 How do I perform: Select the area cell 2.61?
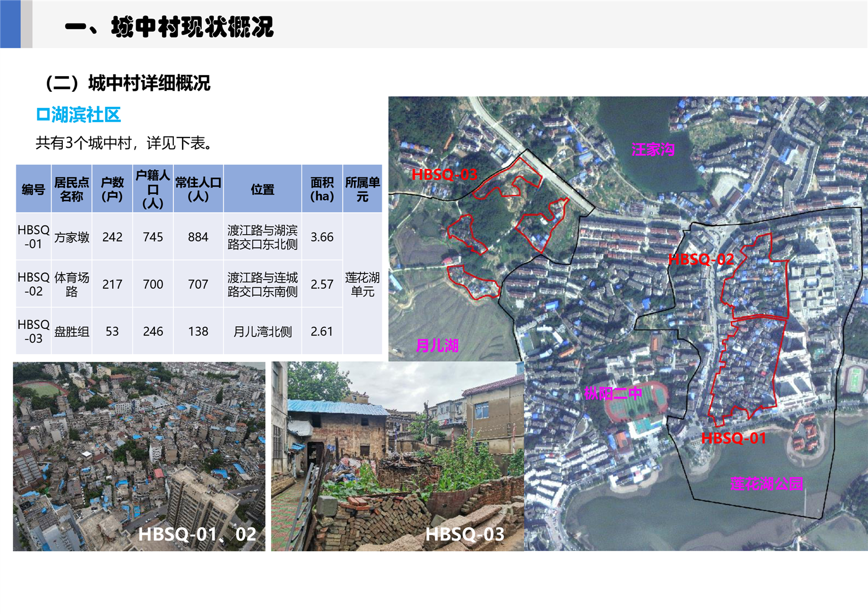coord(322,331)
